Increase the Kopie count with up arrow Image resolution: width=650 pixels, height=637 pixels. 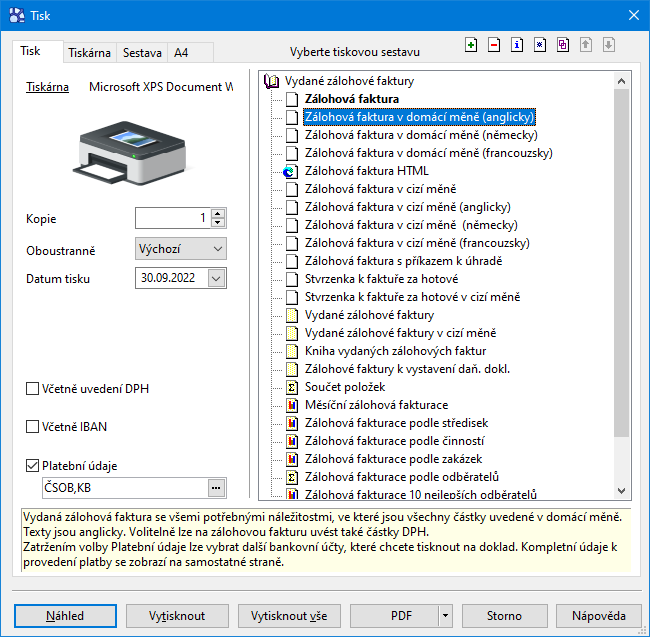(x=218, y=214)
